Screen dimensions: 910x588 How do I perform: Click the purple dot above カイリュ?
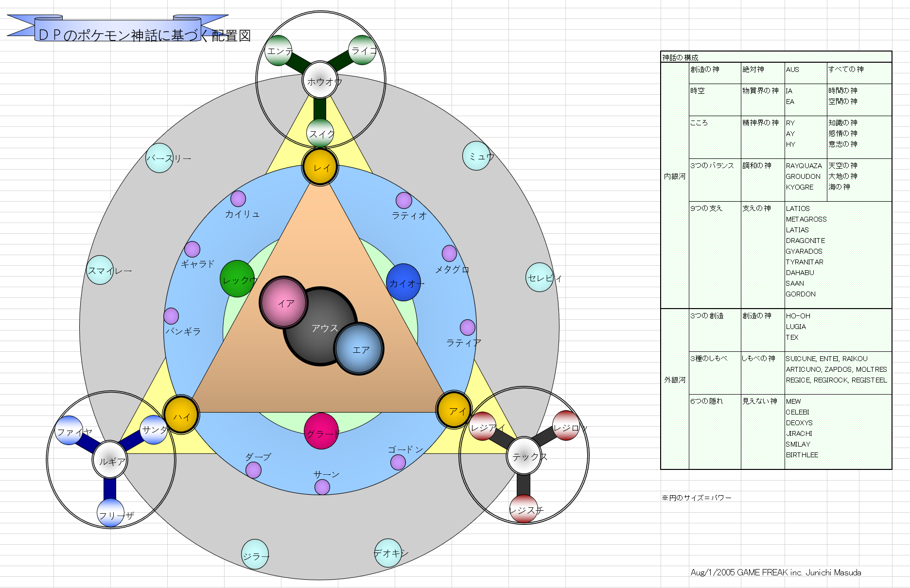[238, 199]
